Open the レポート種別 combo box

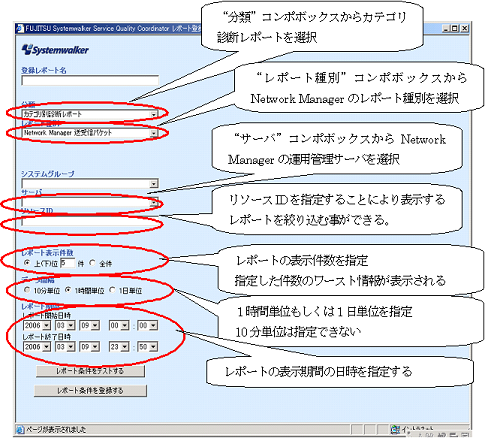[90, 133]
